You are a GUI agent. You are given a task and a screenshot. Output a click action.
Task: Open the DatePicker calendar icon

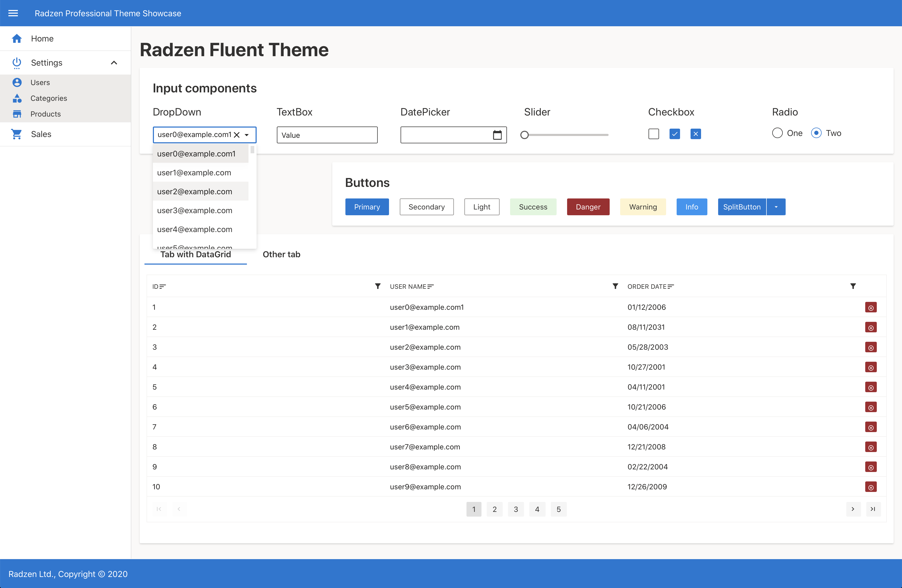pyautogui.click(x=497, y=135)
